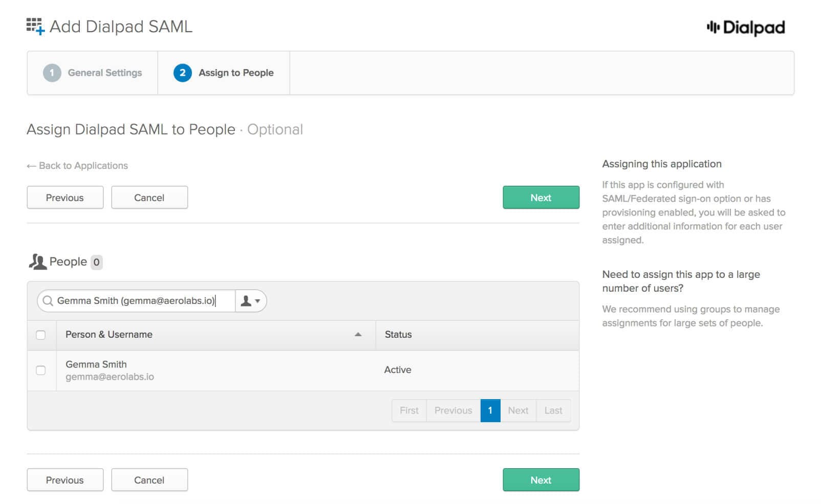Viewport: 821px width, 504px height.
Task: Focus the people search input field
Action: tap(138, 301)
